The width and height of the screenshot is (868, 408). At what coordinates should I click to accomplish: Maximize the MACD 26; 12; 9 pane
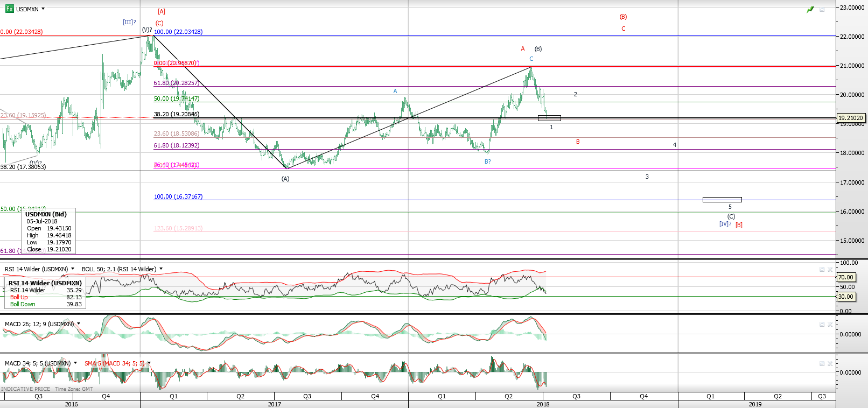[822, 324]
